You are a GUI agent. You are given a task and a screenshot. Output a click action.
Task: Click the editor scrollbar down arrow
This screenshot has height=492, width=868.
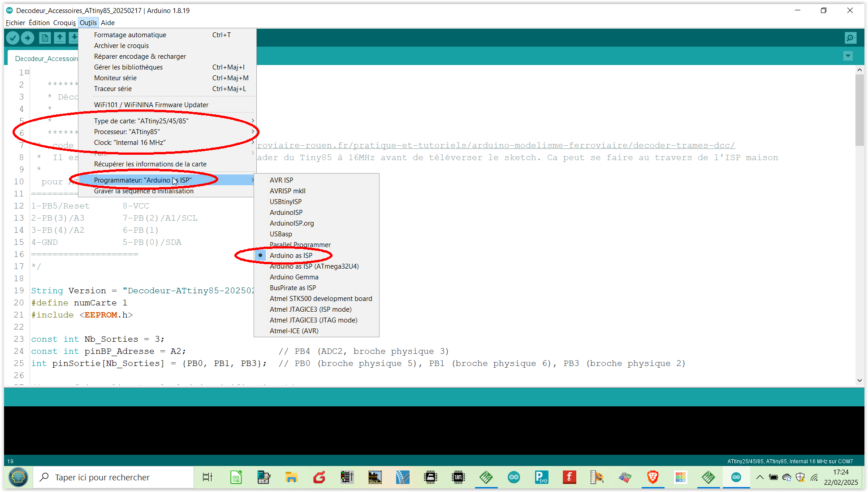coord(859,380)
